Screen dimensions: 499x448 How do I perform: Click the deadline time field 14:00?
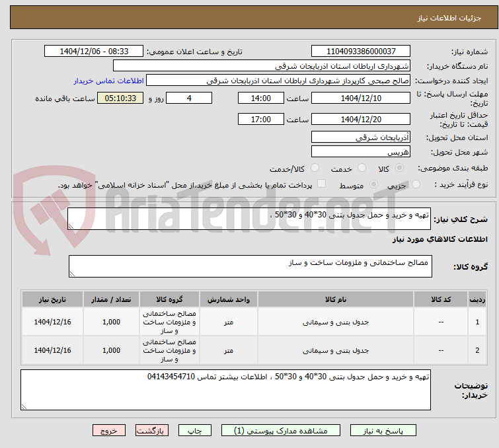tap(260, 98)
